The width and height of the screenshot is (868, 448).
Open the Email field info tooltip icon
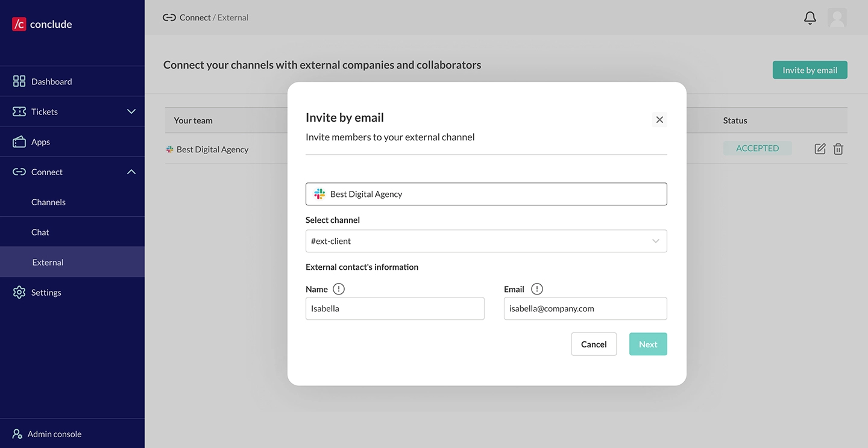click(x=536, y=288)
